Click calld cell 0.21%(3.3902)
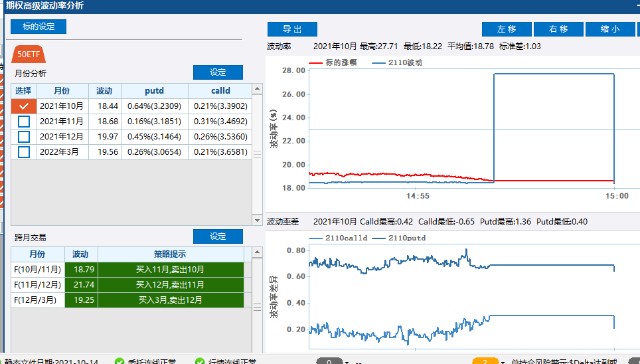The image size is (640, 364). [x=220, y=106]
